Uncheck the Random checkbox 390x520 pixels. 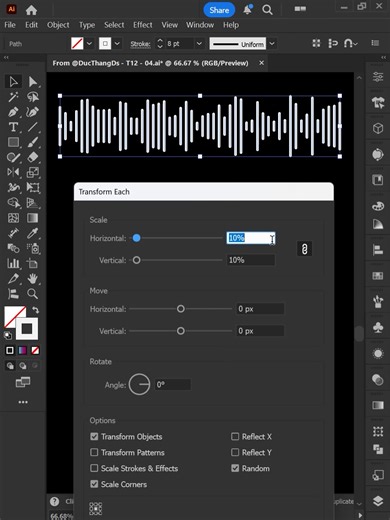pyautogui.click(x=235, y=468)
